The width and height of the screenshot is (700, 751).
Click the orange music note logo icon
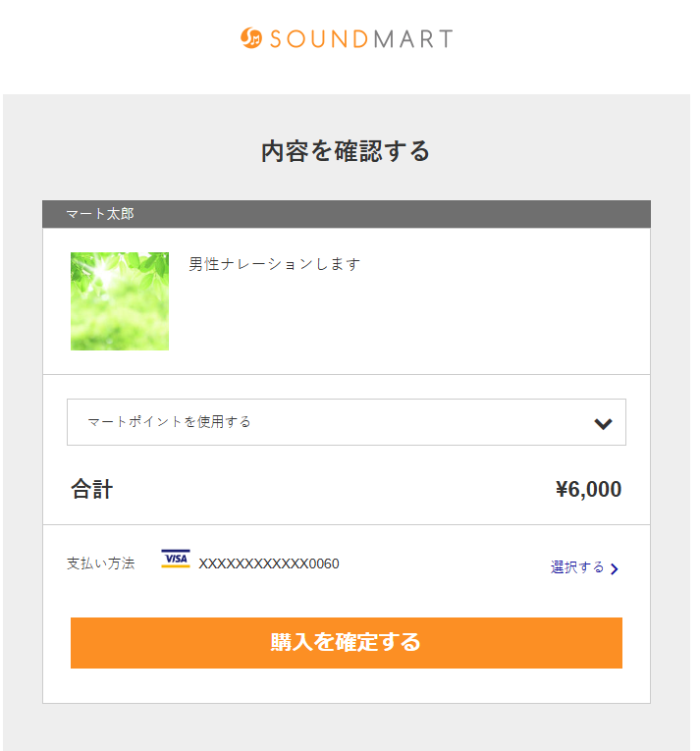coord(251,38)
